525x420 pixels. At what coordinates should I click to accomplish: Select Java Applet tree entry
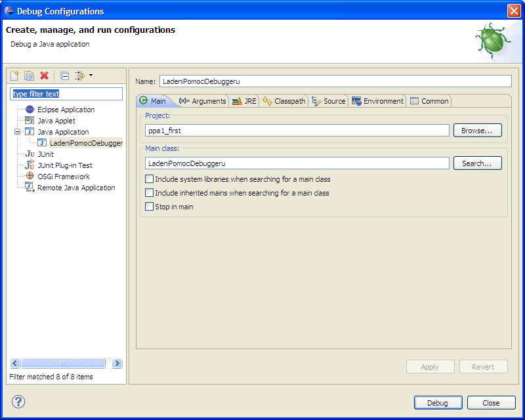(x=56, y=121)
